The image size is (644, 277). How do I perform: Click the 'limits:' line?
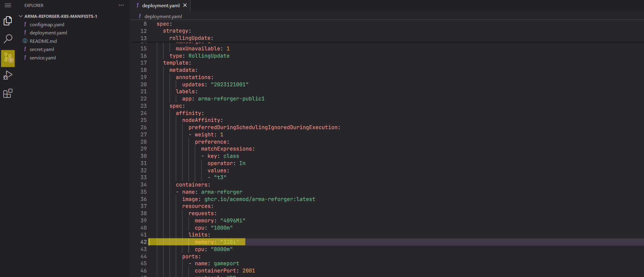(x=199, y=235)
